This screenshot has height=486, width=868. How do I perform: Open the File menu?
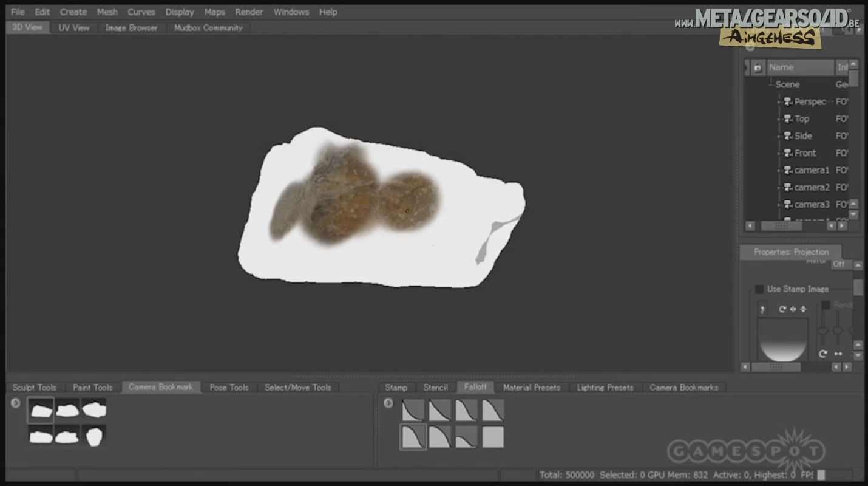(18, 12)
